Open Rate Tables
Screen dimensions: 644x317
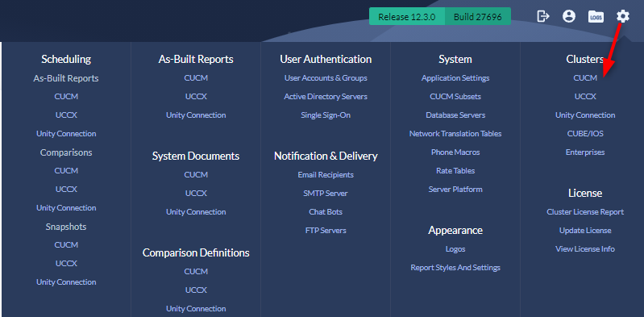(x=455, y=170)
